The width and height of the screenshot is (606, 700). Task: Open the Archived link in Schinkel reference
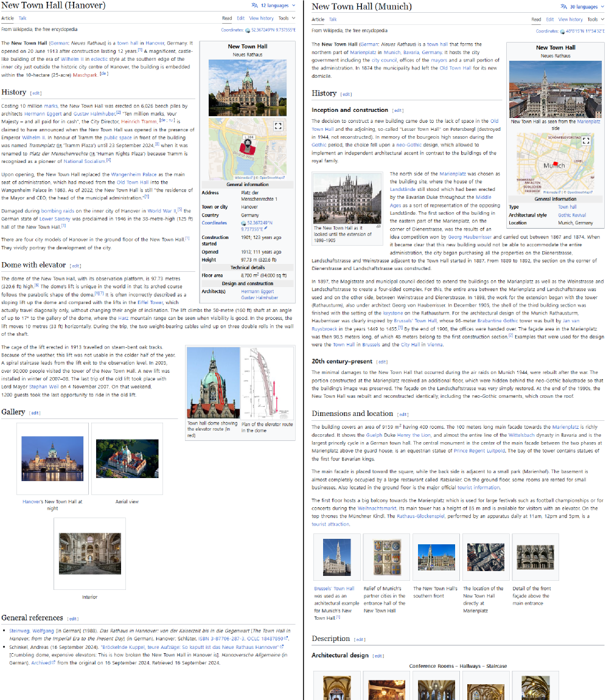click(x=43, y=663)
